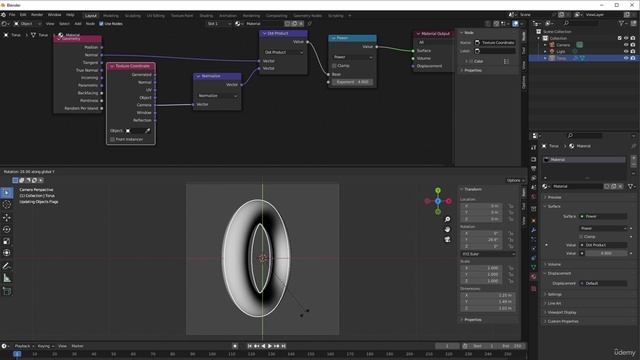Activate the Transform tool in viewport toolbar
The height and width of the screenshot is (360, 640).
7,253
